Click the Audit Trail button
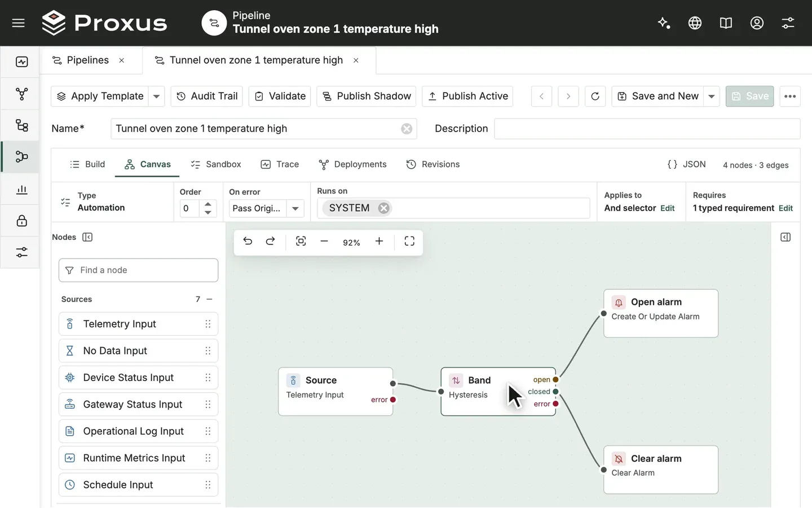 [x=207, y=97]
